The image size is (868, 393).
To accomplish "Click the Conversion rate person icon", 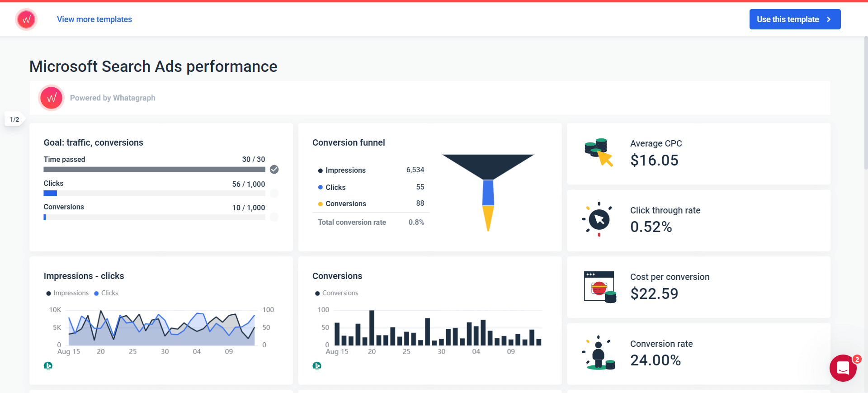I will (599, 353).
